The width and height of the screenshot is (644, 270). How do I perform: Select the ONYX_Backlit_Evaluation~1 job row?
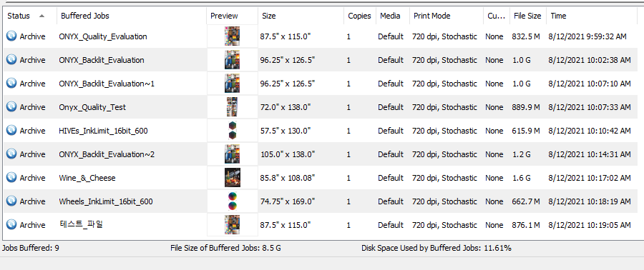(321, 84)
